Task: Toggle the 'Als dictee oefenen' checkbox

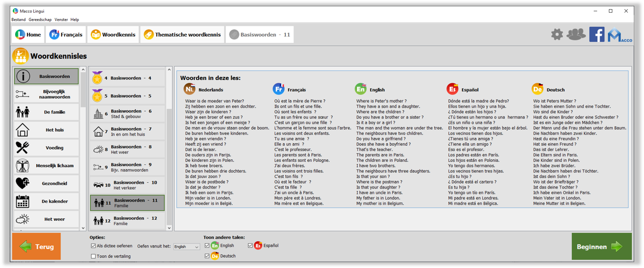Action: pos(93,246)
